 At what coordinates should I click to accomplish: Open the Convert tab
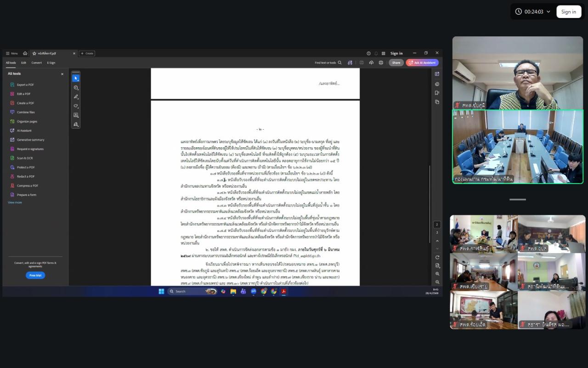pyautogui.click(x=37, y=63)
